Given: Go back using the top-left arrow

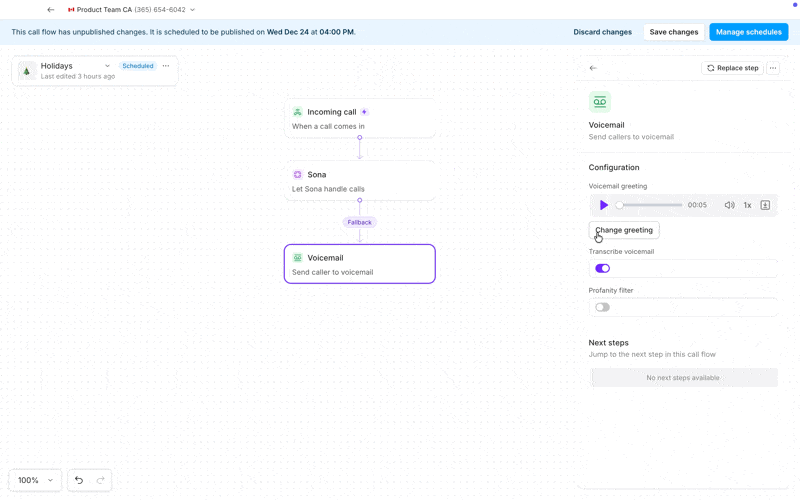Looking at the screenshot, I should pos(51,10).
